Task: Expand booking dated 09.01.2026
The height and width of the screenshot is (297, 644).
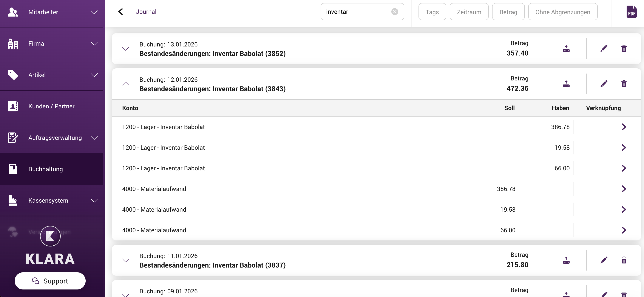Action: [x=125, y=295]
